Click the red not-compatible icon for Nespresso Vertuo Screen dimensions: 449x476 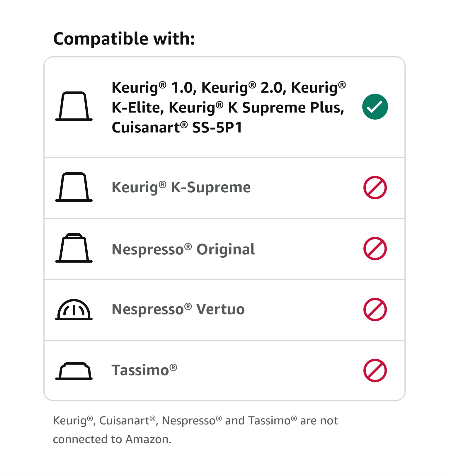click(375, 310)
